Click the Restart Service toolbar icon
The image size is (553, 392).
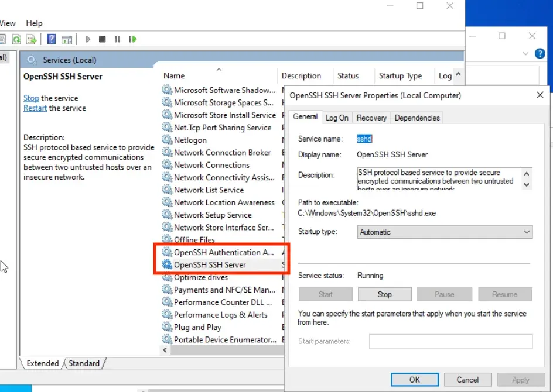[x=132, y=39]
